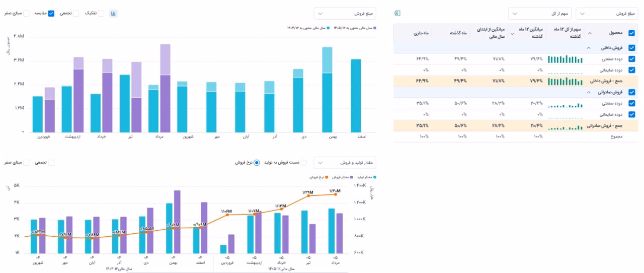Click the ۱/۳۰M rate line point

click(x=335, y=194)
